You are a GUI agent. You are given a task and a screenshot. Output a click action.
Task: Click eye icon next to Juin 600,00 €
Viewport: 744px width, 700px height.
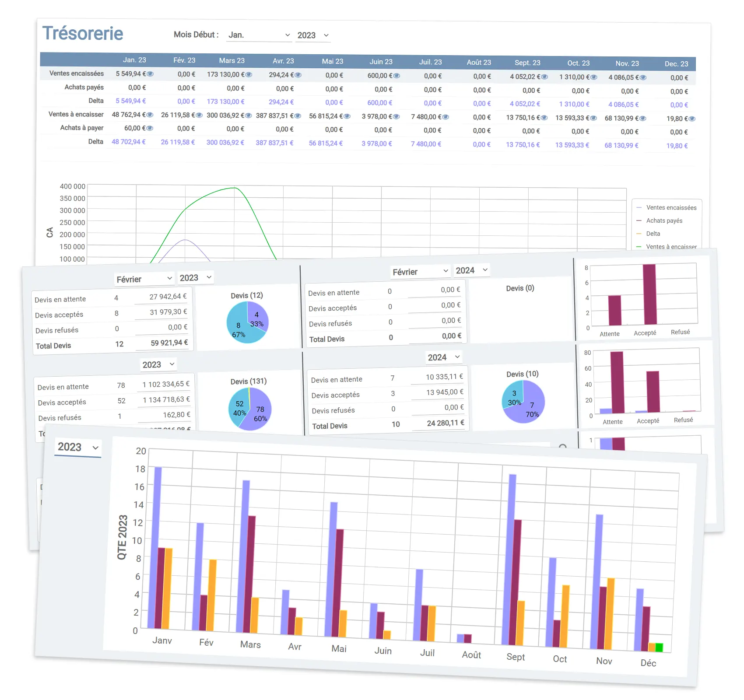coord(397,76)
